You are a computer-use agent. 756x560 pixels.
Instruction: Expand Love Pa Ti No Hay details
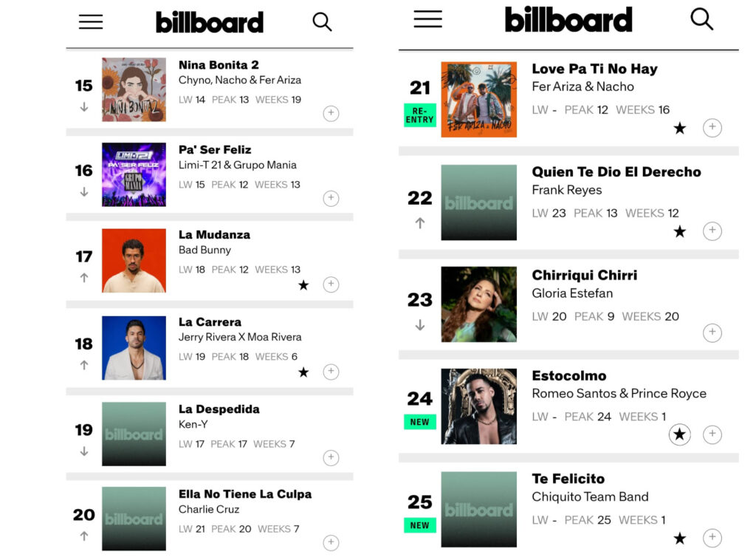pos(712,128)
